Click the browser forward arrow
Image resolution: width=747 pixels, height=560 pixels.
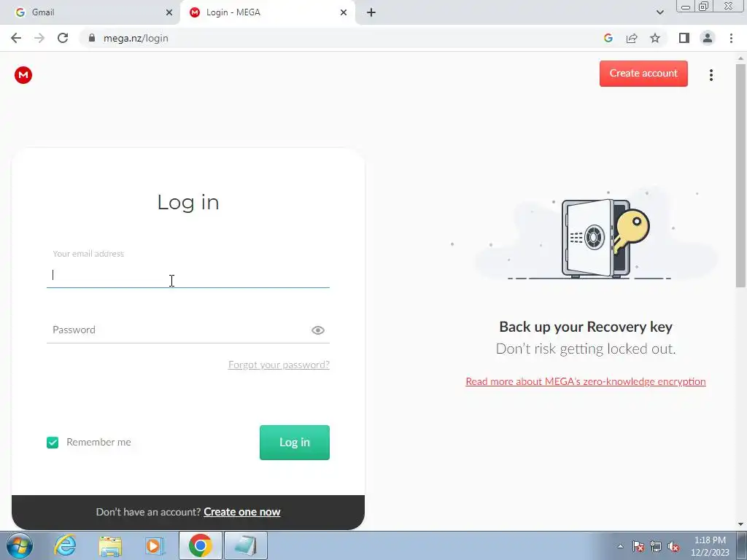pyautogui.click(x=39, y=38)
